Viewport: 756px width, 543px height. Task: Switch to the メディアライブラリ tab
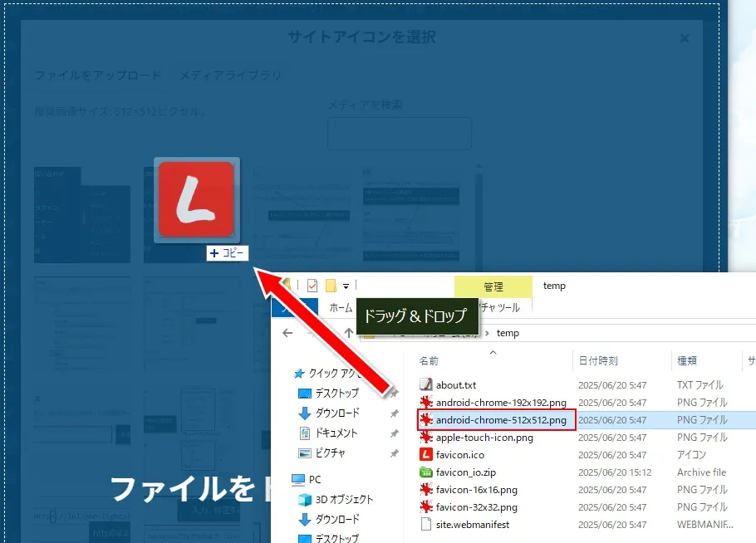[x=230, y=76]
